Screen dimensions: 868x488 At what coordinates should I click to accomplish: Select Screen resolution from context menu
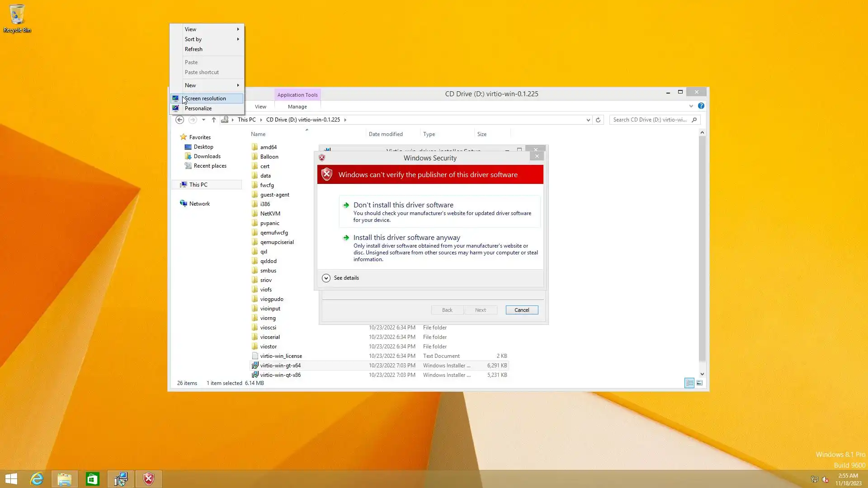[205, 99]
